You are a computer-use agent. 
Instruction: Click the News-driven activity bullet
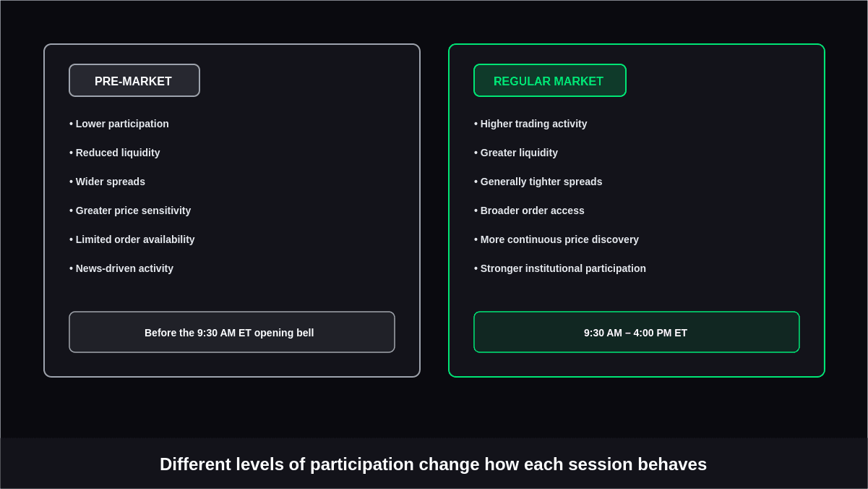click(x=121, y=268)
